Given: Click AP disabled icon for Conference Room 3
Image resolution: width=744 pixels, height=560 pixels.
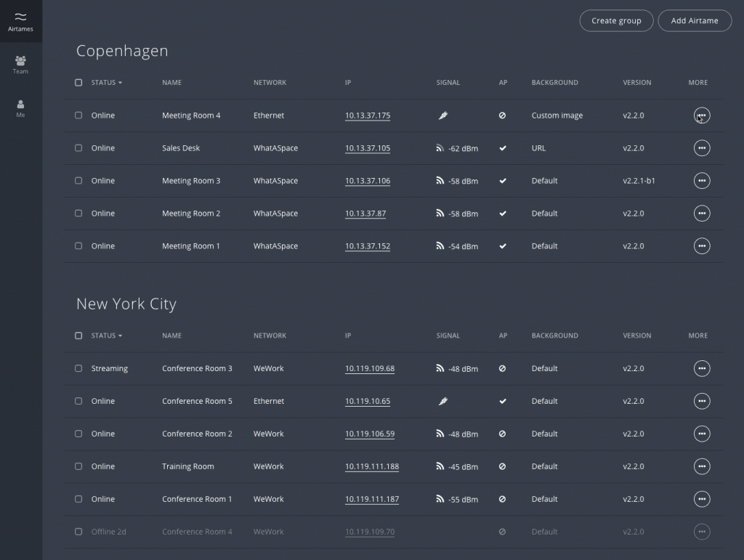Looking at the screenshot, I should [x=502, y=368].
